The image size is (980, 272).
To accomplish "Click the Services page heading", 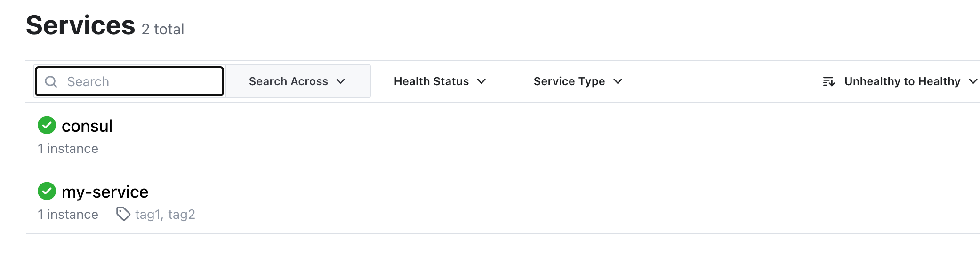I will pos(80,25).
